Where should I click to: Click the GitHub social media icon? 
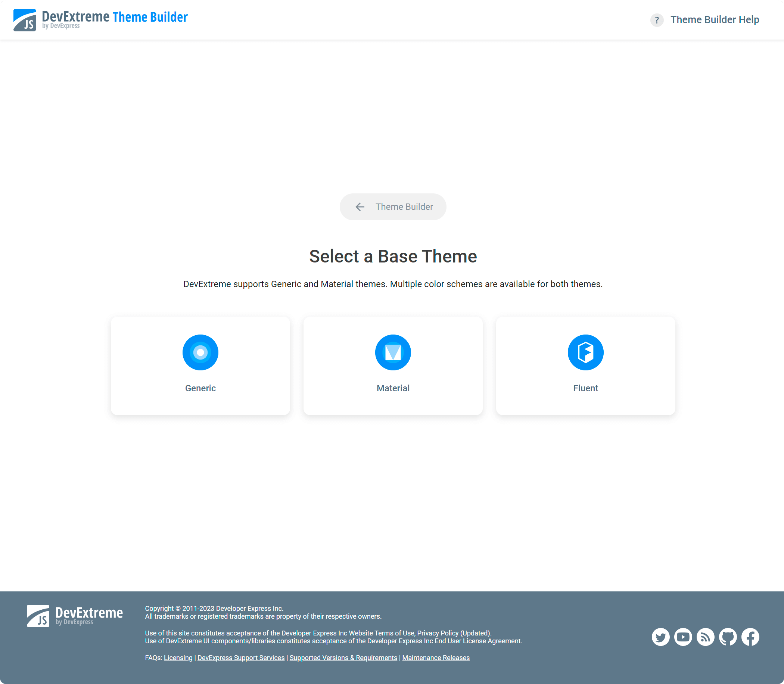pyautogui.click(x=727, y=636)
